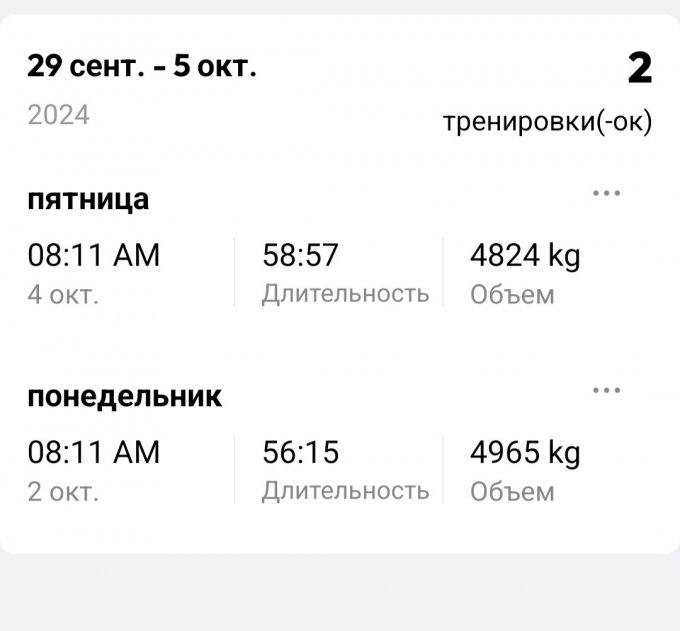The image size is (680, 631).
Task: Tap the 4965 kg volume value
Action: pos(525,453)
